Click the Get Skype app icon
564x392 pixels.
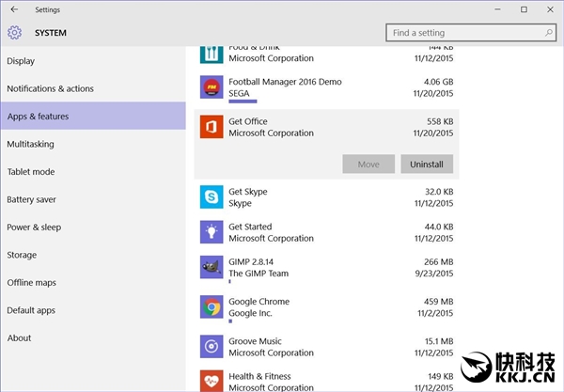tap(211, 197)
